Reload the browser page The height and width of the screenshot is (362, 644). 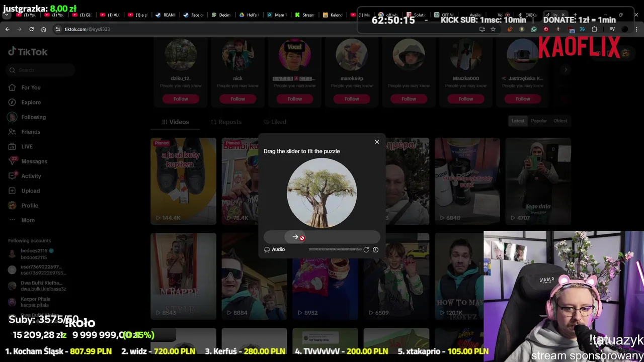tap(31, 29)
